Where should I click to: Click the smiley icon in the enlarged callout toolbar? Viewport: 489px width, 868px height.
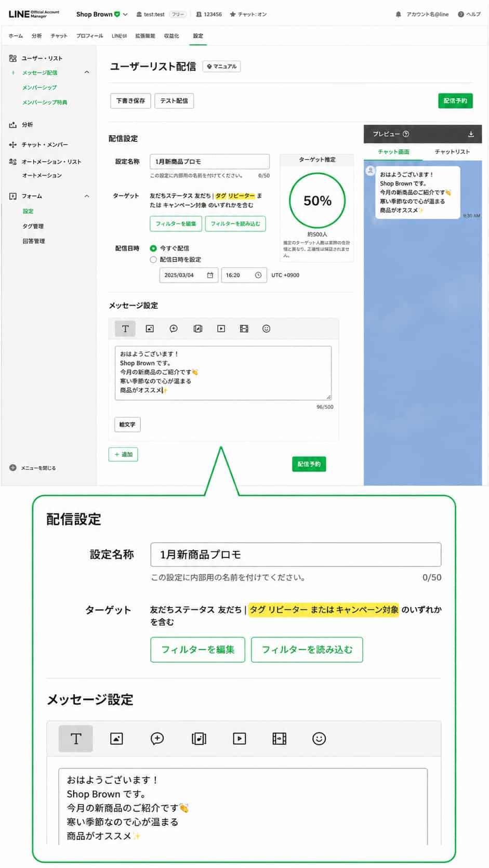click(x=319, y=739)
